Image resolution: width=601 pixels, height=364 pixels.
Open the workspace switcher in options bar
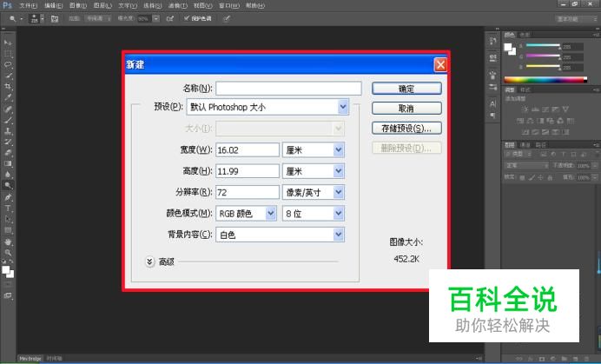point(575,19)
